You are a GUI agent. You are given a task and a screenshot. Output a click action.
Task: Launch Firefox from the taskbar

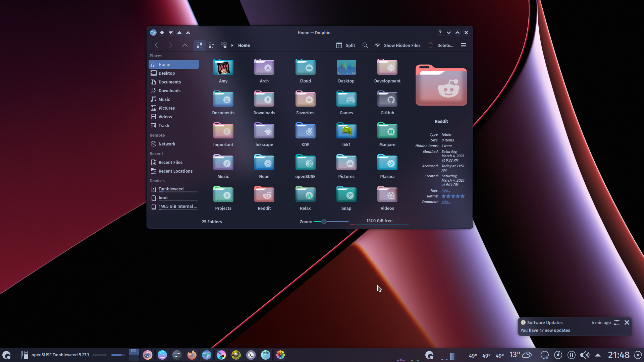click(x=192, y=355)
